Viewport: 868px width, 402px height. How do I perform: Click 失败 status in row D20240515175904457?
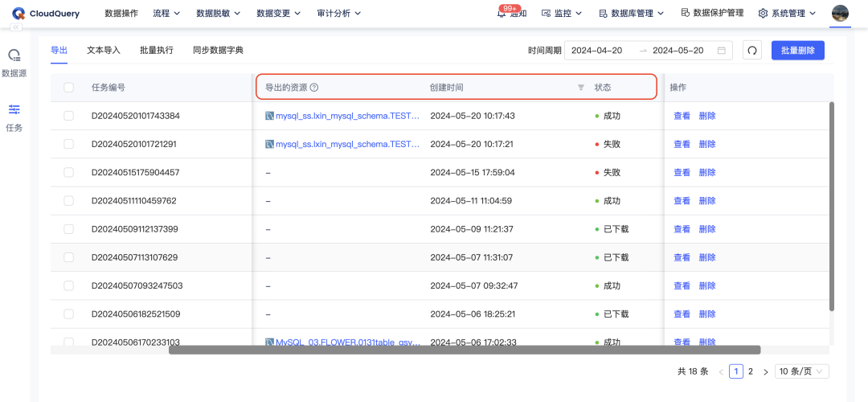tap(612, 172)
